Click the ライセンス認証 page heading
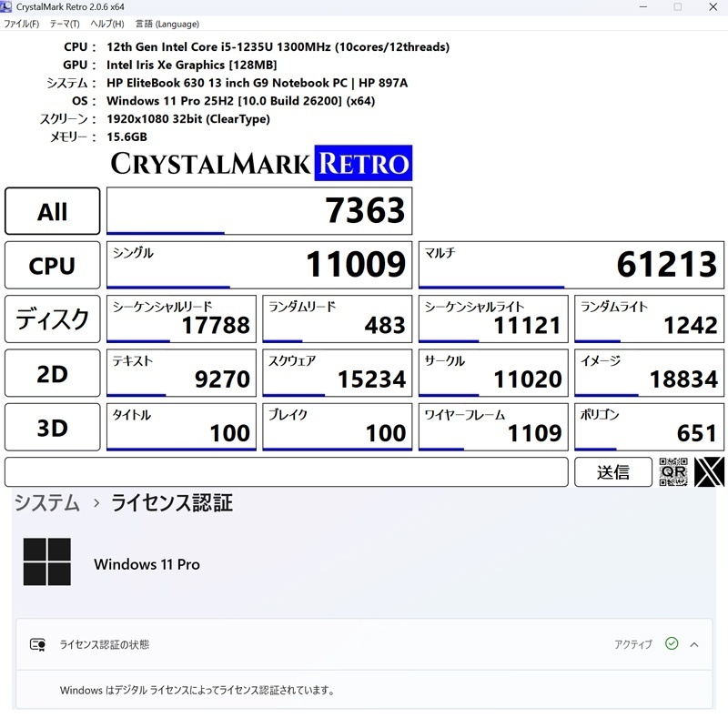 tap(172, 503)
